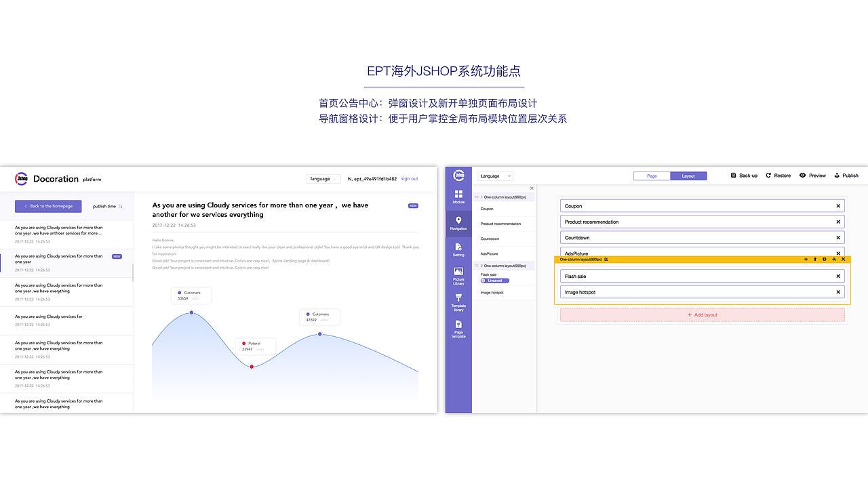The image size is (868, 488).
Task: Click the announcement list scrollbar
Action: pos(133,272)
